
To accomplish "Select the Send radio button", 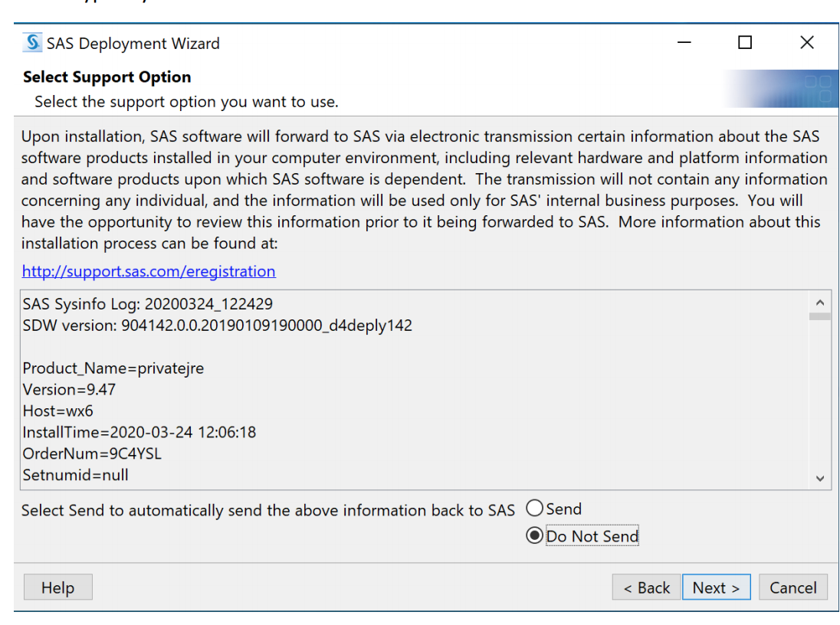I will (x=534, y=508).
